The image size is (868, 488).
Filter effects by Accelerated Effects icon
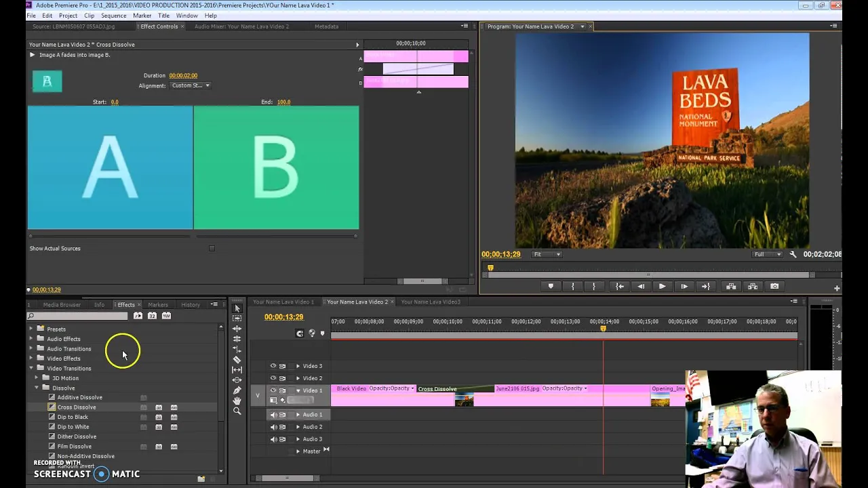pyautogui.click(x=138, y=316)
